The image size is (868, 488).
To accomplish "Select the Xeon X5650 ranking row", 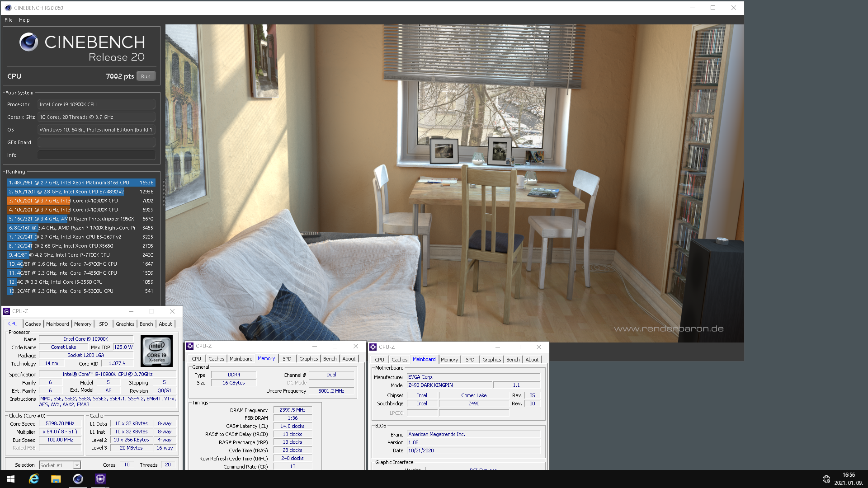I will pos(81,246).
